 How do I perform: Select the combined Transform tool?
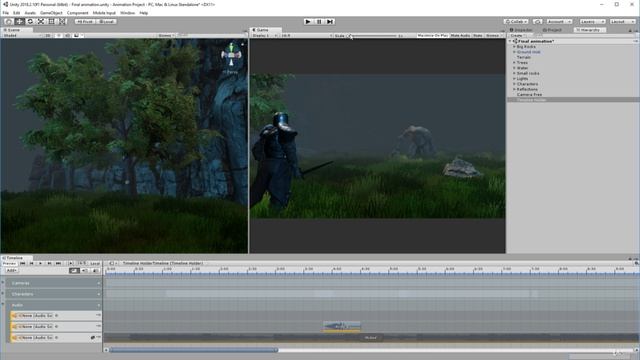(x=62, y=21)
